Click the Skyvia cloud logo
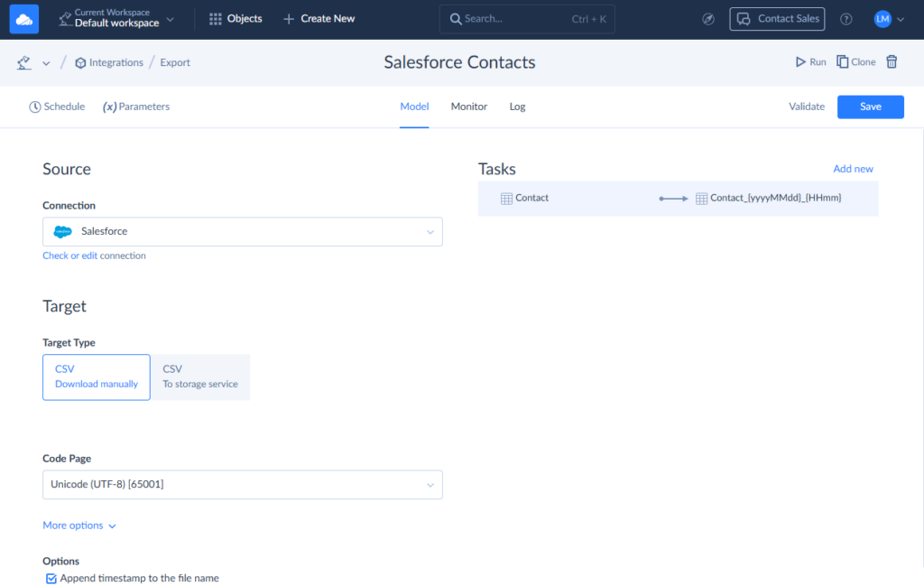924x586 pixels. 24,19
